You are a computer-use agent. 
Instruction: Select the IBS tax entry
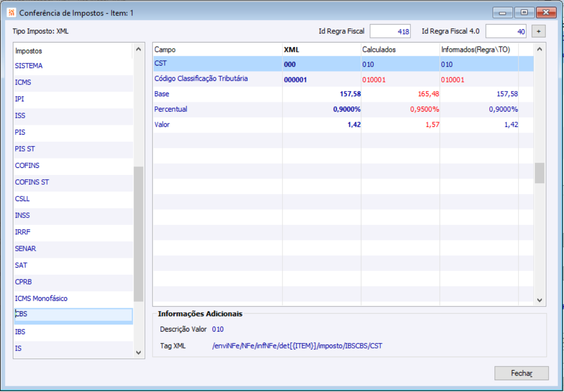pos(73,332)
